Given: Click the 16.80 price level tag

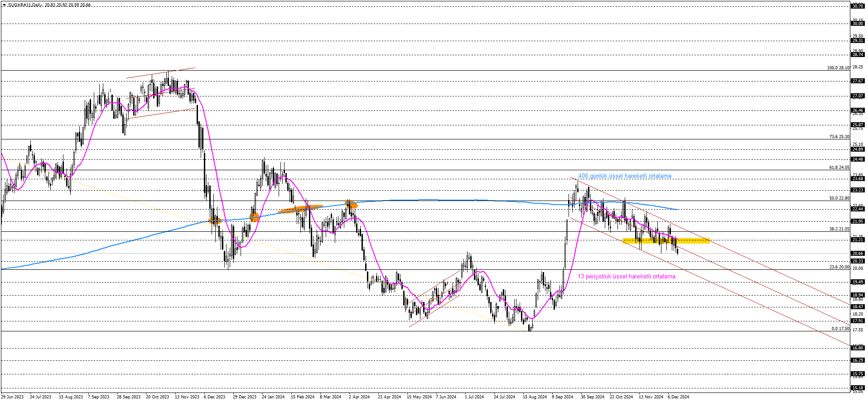Looking at the screenshot, I should click(858, 348).
